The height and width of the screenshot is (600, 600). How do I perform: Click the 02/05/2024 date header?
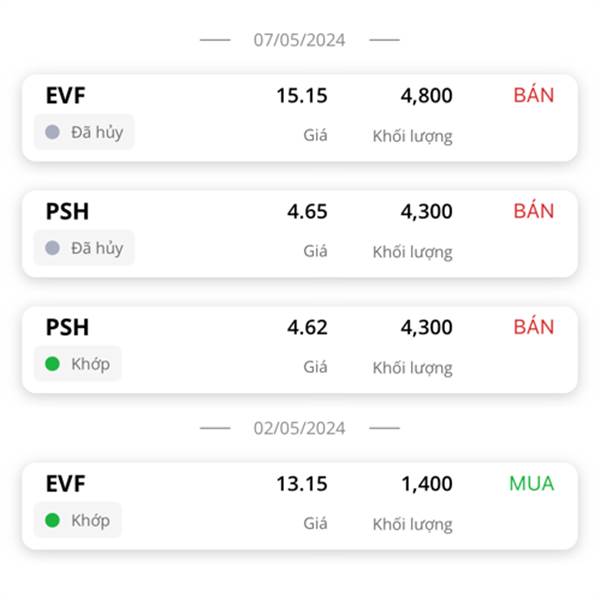[299, 428]
